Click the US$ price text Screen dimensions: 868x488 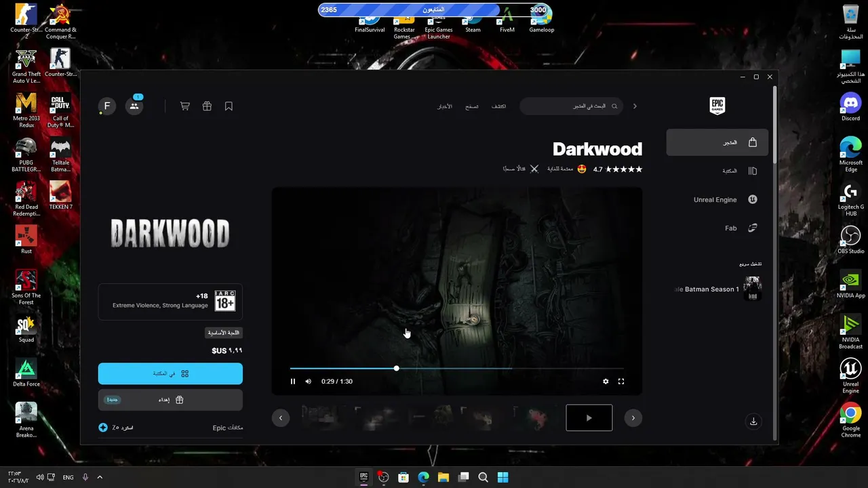coord(227,350)
